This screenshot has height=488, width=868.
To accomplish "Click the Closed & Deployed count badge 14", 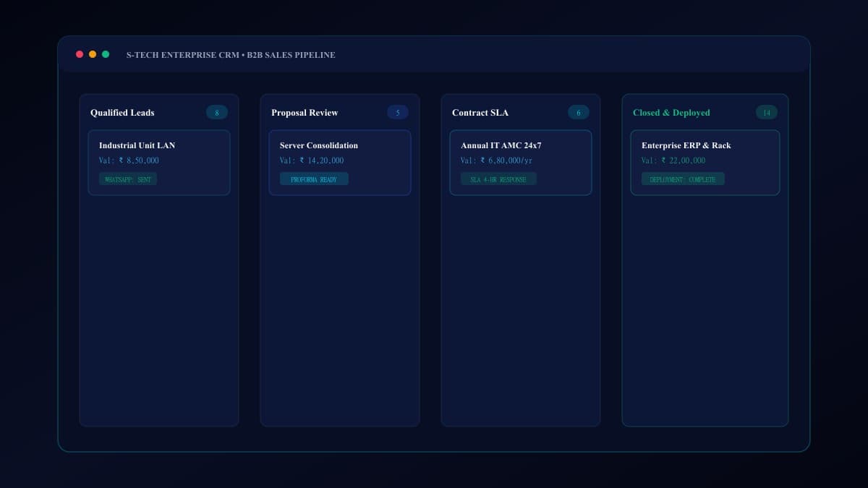I will [x=767, y=112].
